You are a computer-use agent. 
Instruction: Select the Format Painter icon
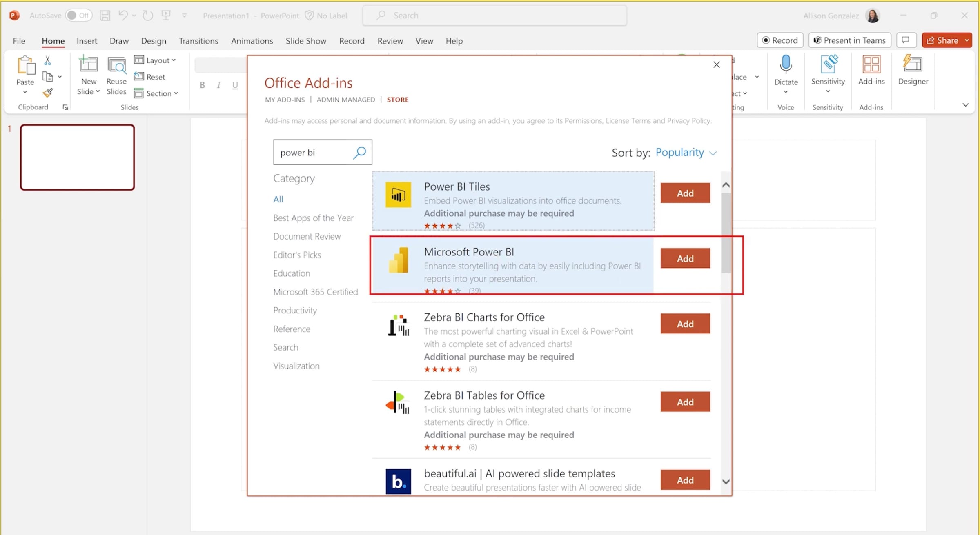pyautogui.click(x=47, y=93)
